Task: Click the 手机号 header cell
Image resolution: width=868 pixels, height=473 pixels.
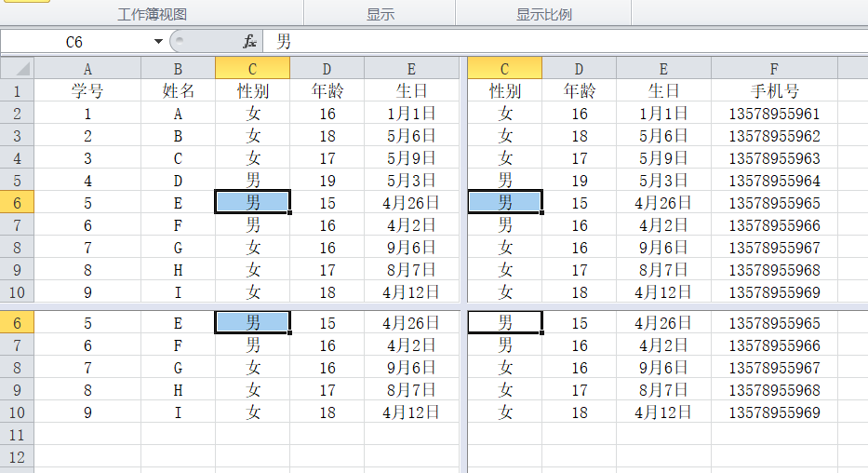Action: click(774, 91)
